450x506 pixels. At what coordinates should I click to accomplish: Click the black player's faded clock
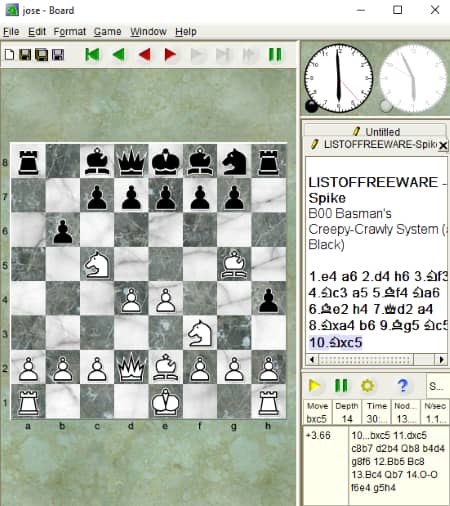[413, 79]
